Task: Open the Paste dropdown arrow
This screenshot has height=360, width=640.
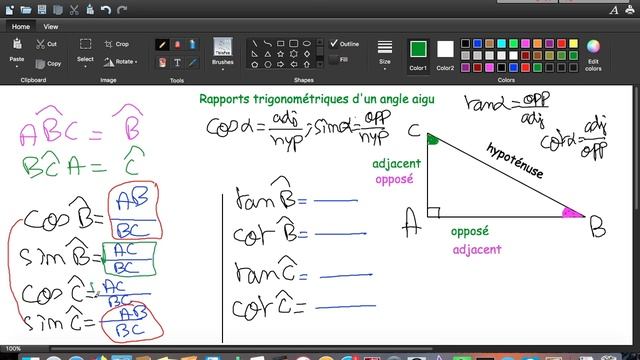Action: (17, 66)
